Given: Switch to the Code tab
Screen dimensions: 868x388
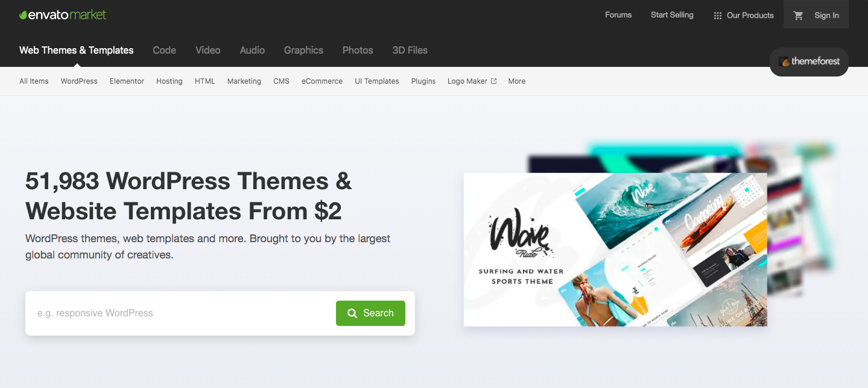Looking at the screenshot, I should pyautogui.click(x=164, y=50).
